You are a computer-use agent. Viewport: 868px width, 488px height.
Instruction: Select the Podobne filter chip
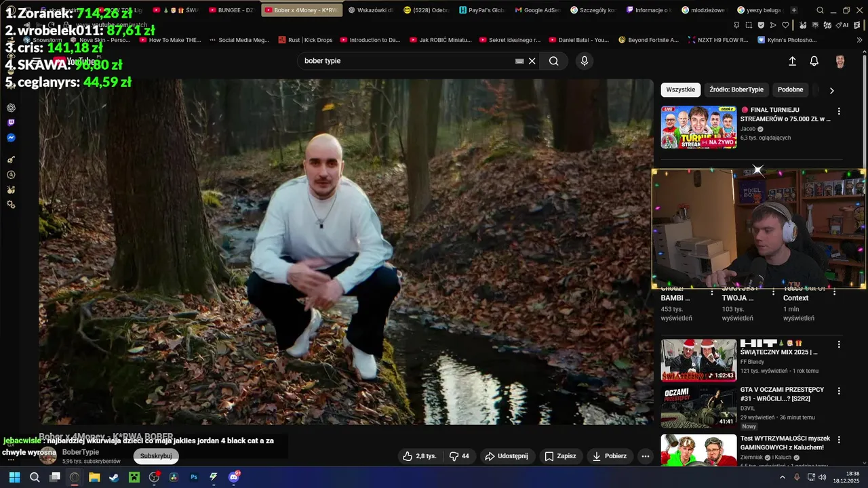[790, 89]
